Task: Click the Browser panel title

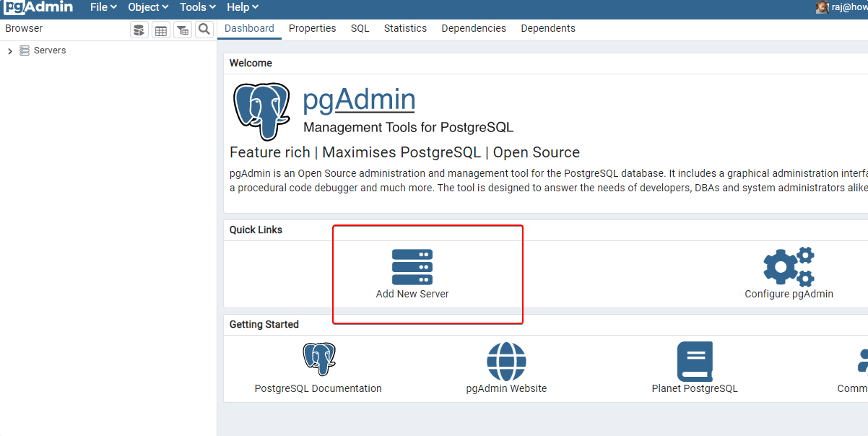Action: [24, 29]
